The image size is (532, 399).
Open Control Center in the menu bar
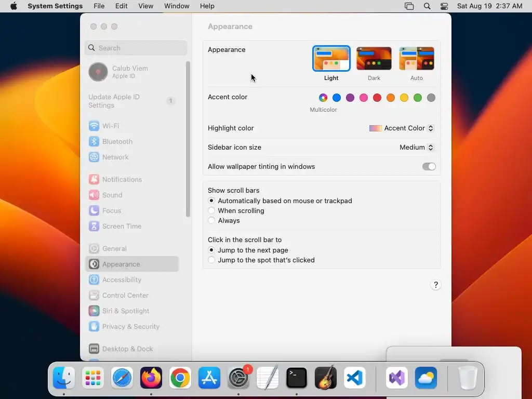[444, 6]
